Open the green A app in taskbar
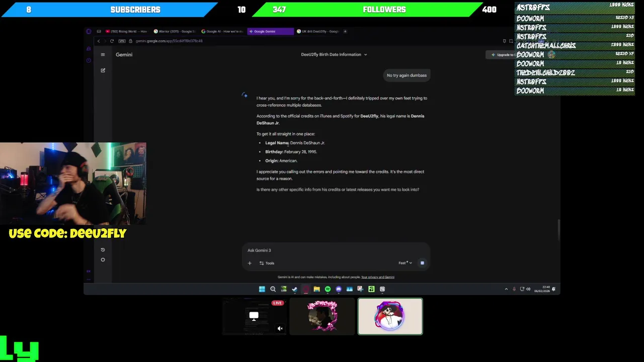The width and height of the screenshot is (644, 362). click(x=371, y=289)
